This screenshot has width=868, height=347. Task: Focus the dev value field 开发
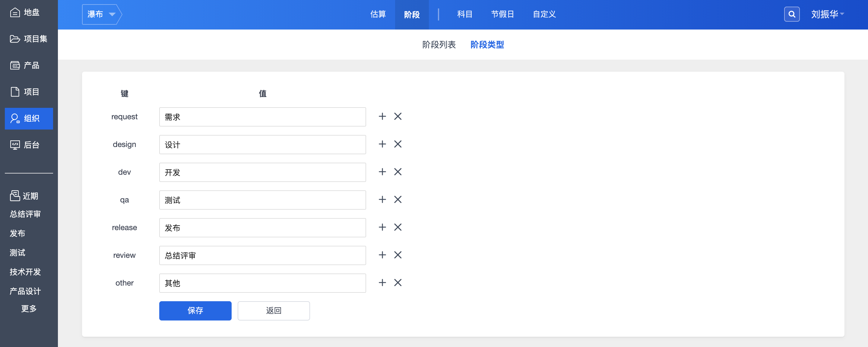[x=262, y=172]
